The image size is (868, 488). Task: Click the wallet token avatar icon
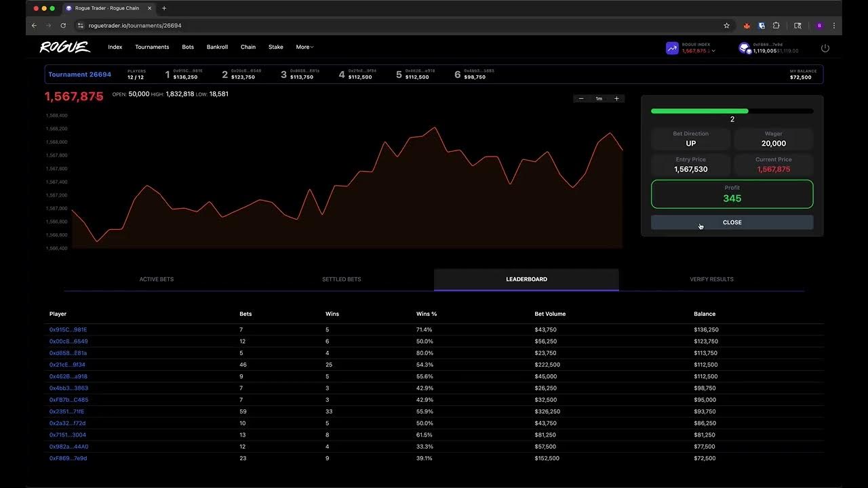click(x=745, y=48)
